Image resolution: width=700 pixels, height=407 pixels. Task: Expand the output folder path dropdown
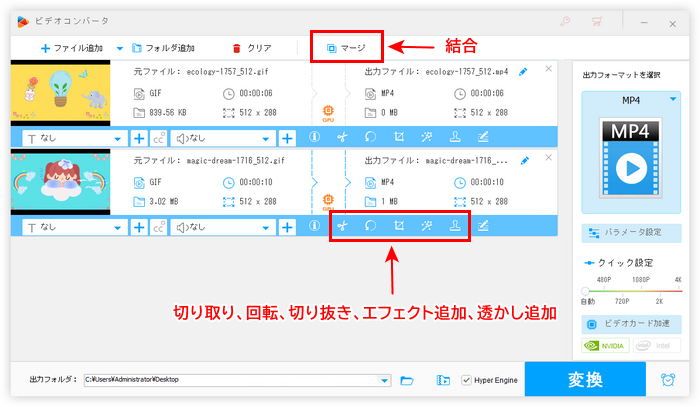pos(384,380)
